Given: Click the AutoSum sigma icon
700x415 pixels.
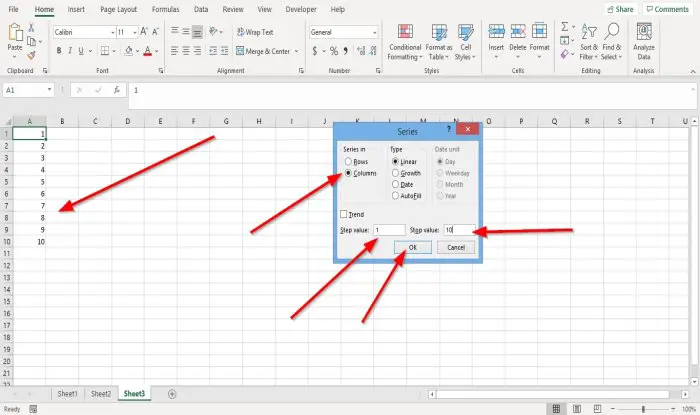Looking at the screenshot, I should pos(565,27).
